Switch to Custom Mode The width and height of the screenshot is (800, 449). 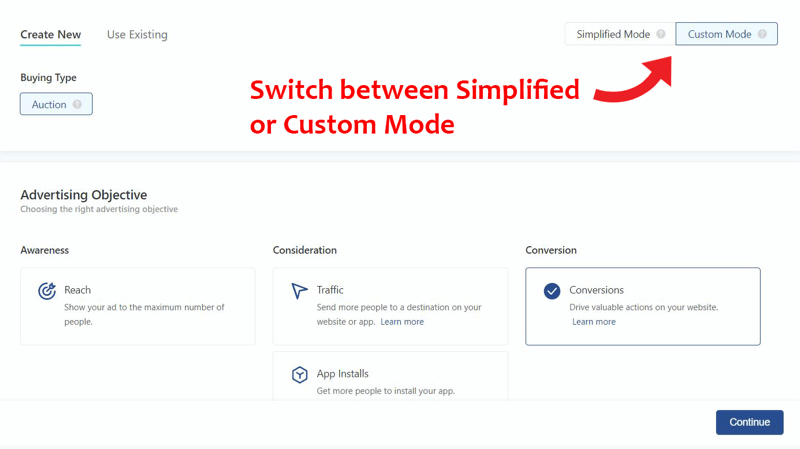coord(727,34)
